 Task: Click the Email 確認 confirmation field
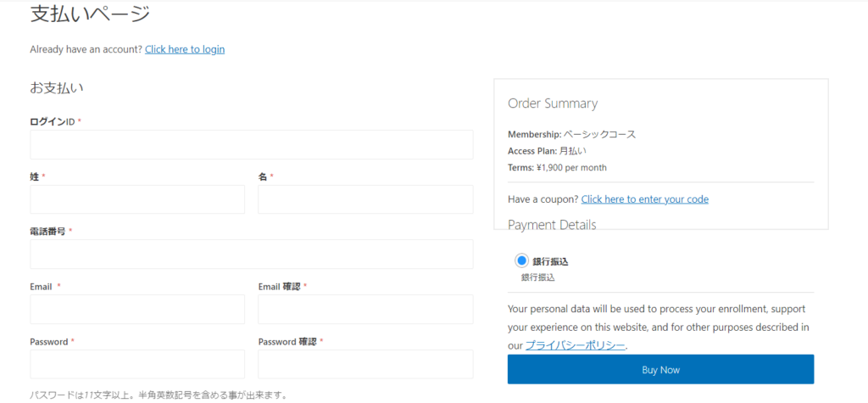coord(365,310)
